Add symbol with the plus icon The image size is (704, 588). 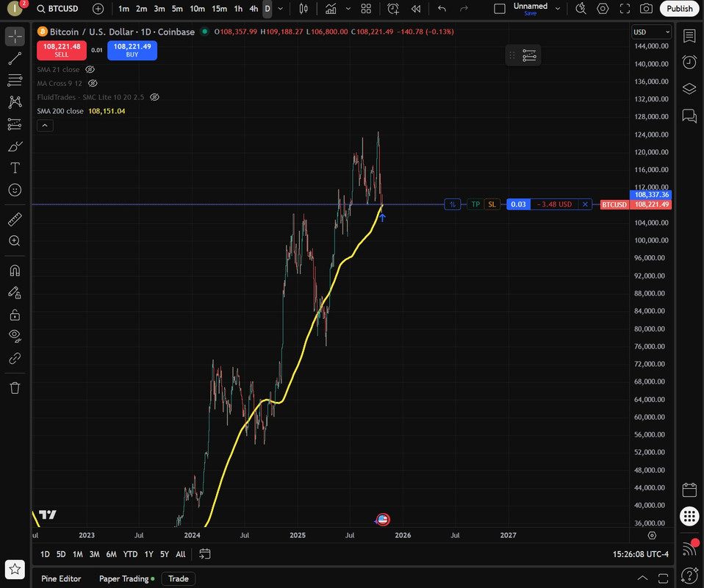coord(98,9)
